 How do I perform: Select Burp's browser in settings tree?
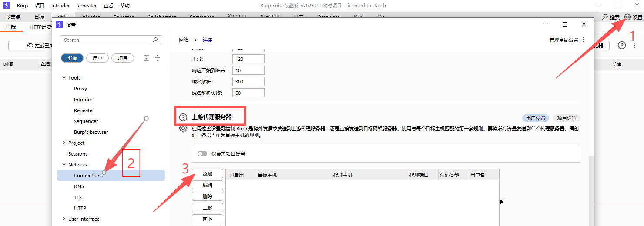click(91, 132)
